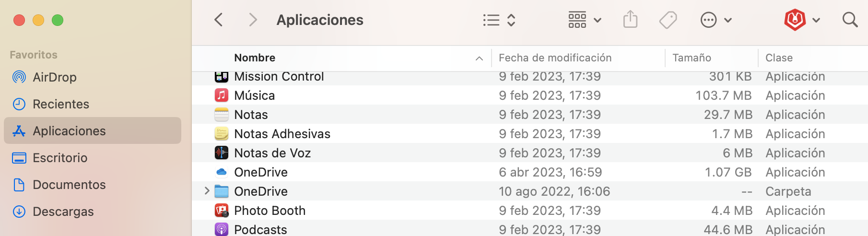Select the Música app icon
The image size is (868, 236).
[x=221, y=95]
